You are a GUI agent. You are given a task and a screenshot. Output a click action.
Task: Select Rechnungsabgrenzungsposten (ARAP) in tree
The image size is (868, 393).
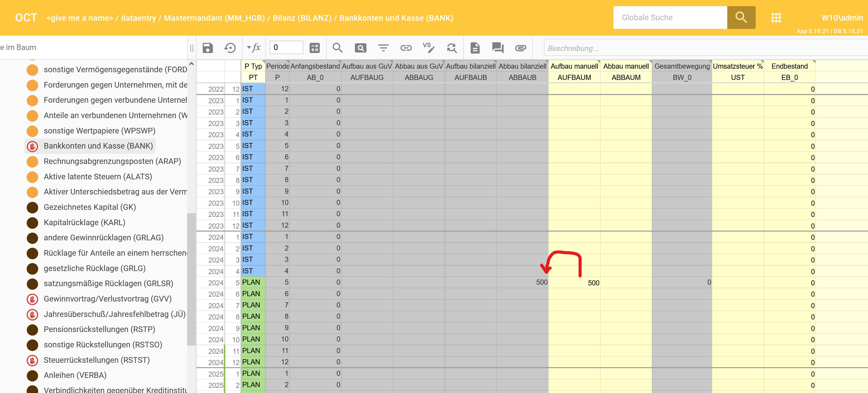coord(112,161)
